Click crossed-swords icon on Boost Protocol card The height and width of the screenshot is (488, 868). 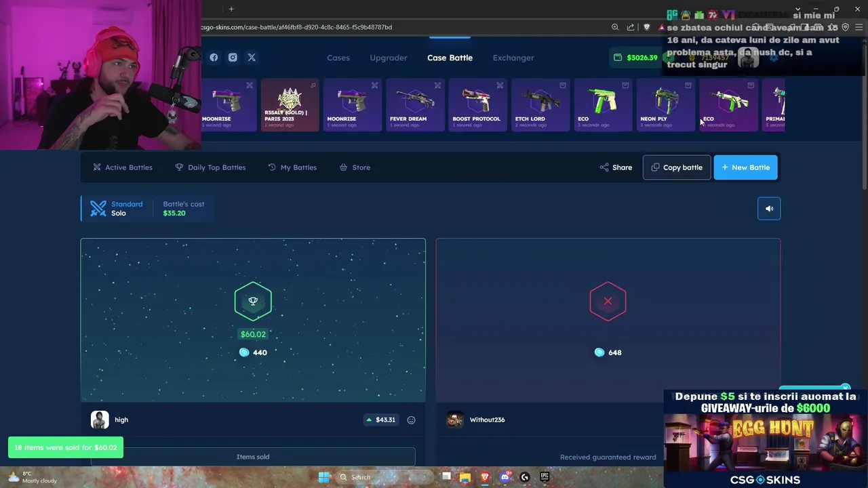point(500,85)
